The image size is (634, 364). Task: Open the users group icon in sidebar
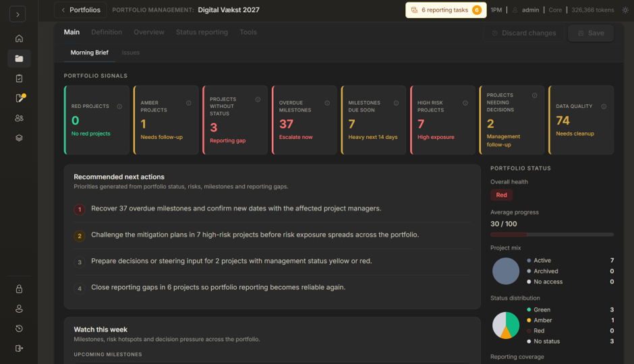coord(19,118)
